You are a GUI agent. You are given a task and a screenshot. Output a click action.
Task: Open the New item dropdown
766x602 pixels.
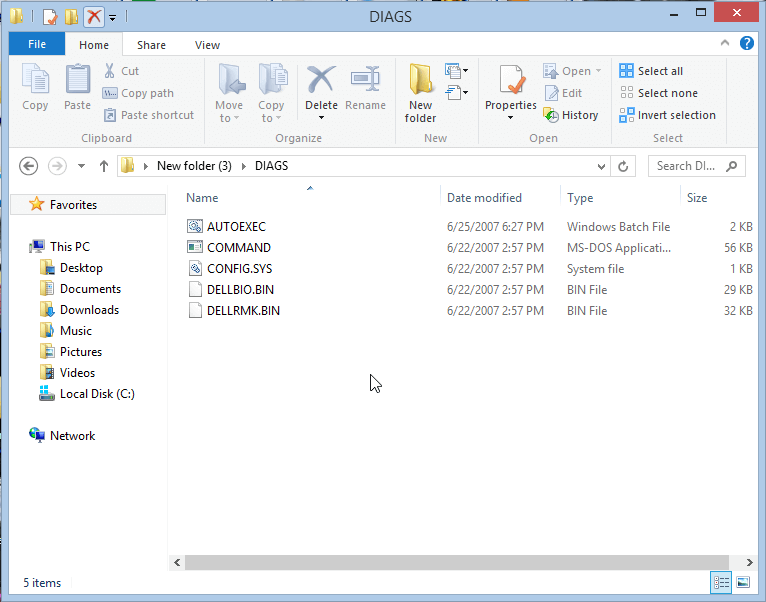pyautogui.click(x=456, y=71)
